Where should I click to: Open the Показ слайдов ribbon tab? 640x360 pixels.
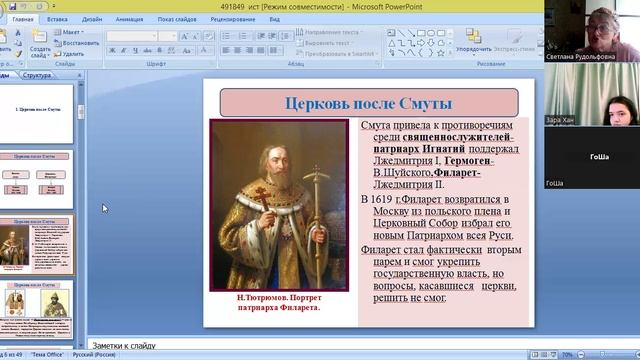pyautogui.click(x=177, y=19)
